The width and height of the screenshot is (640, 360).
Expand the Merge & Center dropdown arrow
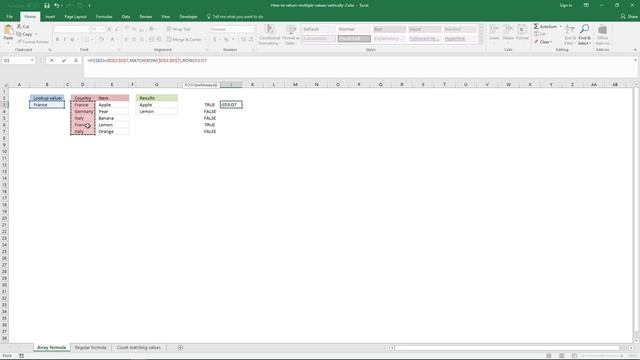pyautogui.click(x=205, y=40)
